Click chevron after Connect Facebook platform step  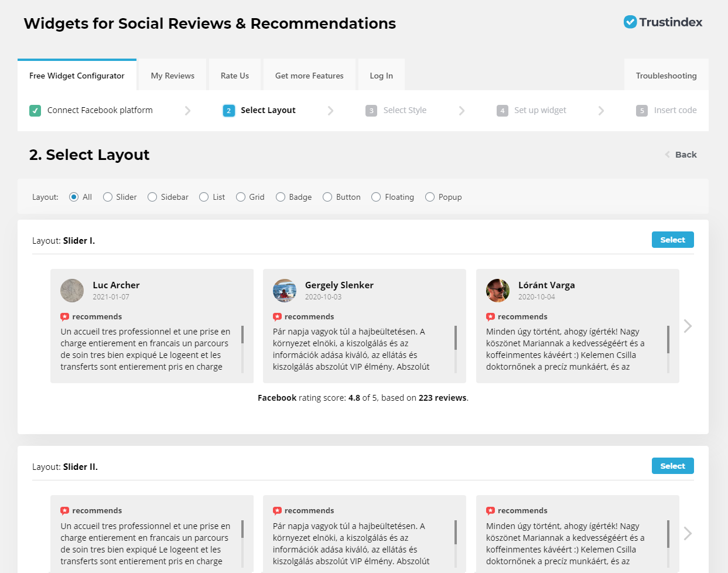tap(187, 111)
